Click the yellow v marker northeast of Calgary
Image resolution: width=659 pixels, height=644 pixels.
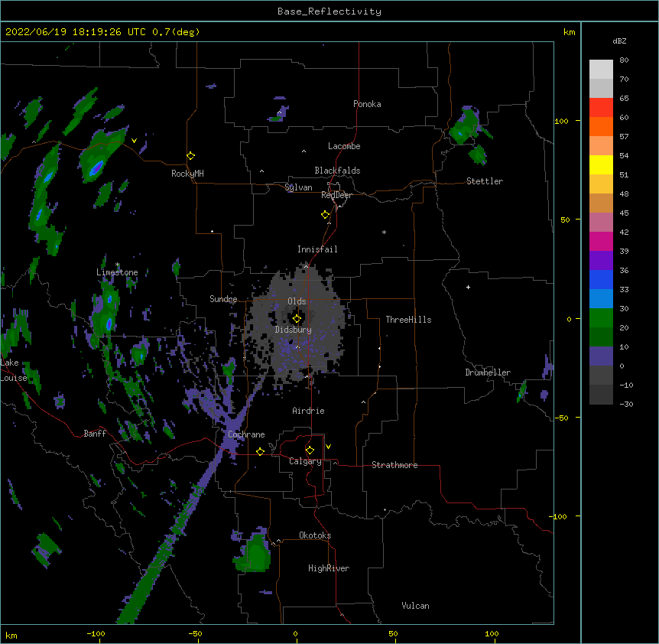point(328,447)
